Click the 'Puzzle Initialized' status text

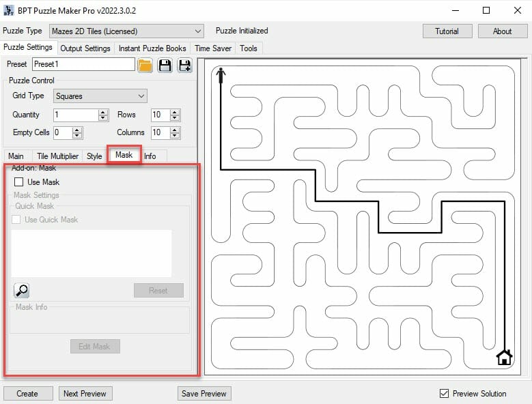click(x=242, y=31)
